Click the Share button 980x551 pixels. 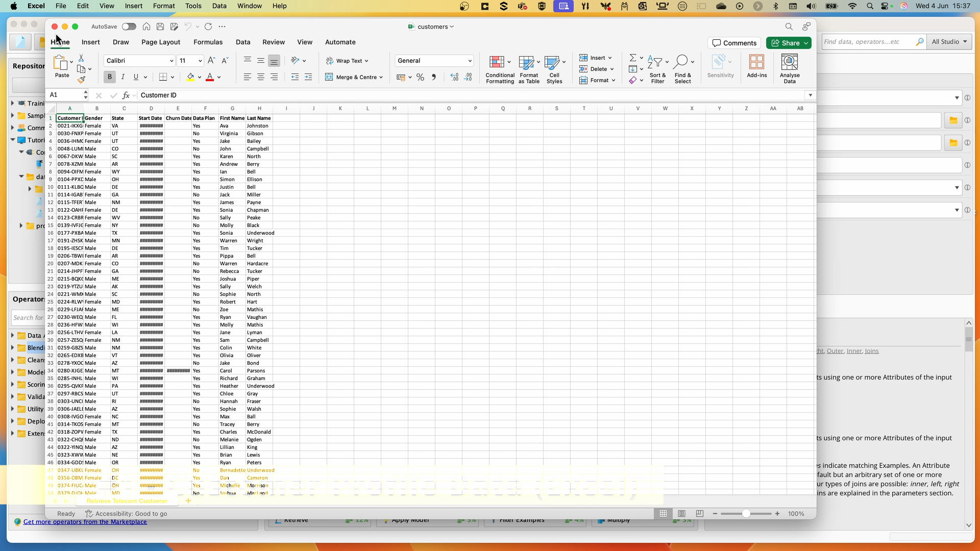pyautogui.click(x=789, y=43)
